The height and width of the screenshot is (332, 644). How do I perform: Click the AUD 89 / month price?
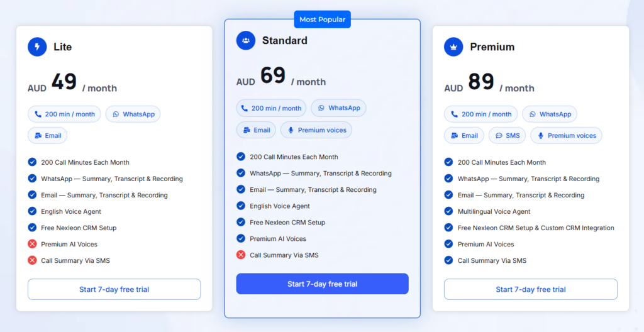[x=489, y=82]
